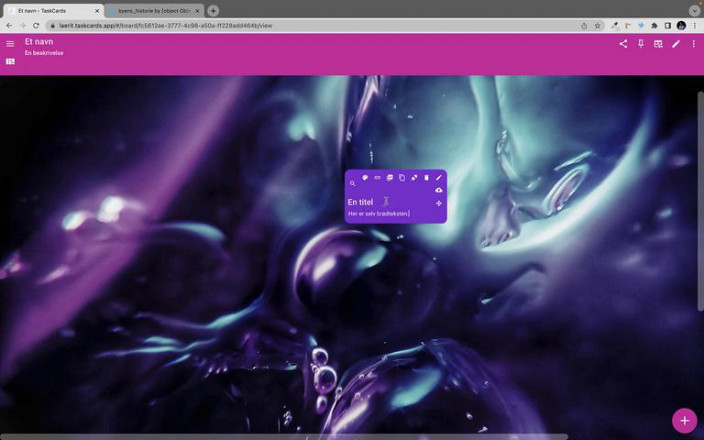Click the magnifier icon on the card
Viewport: 704px width, 440px height.
(x=353, y=184)
